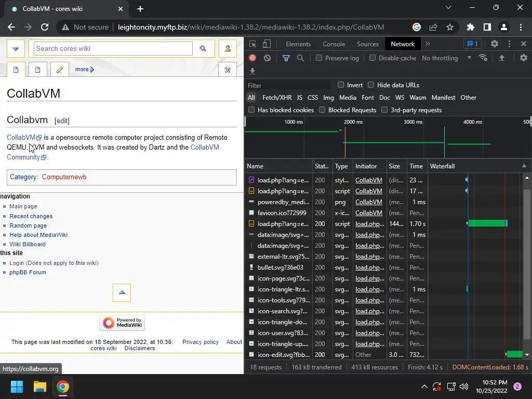Screen dimensions: 532x399
Task: Open the wiki discussion page icon
Action: [37, 70]
